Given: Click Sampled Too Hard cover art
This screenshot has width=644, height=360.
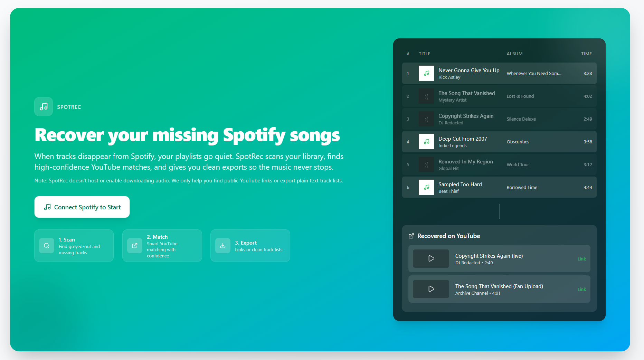Looking at the screenshot, I should click(x=426, y=187).
